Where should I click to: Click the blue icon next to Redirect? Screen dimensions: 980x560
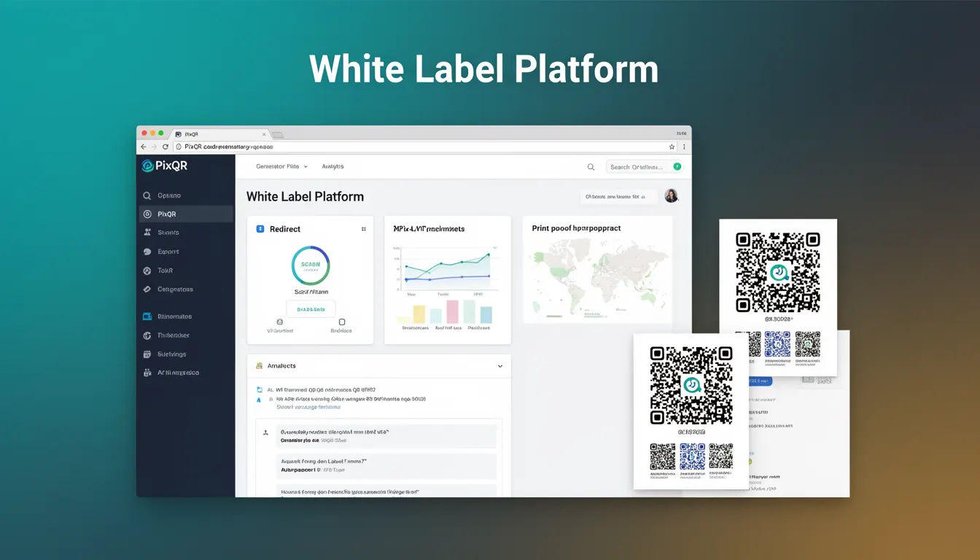(260, 229)
